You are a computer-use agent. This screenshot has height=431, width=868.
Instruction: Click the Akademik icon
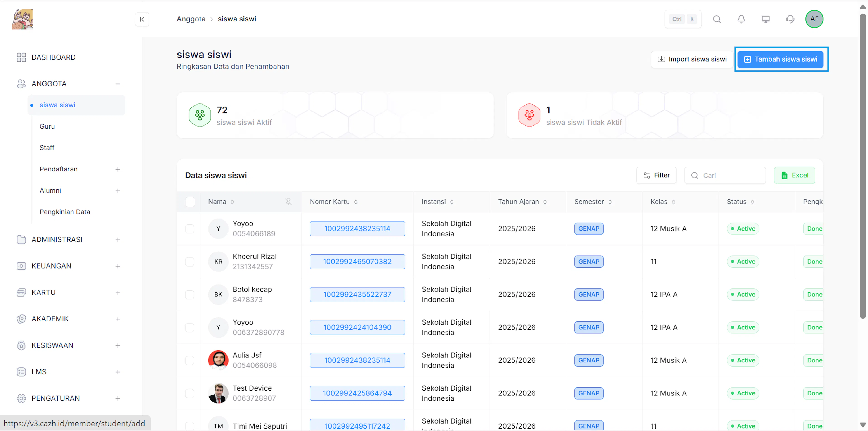click(x=21, y=319)
